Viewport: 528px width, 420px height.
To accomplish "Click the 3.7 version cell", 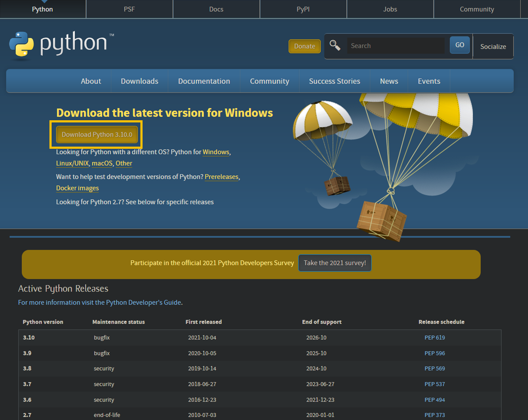I will (27, 384).
